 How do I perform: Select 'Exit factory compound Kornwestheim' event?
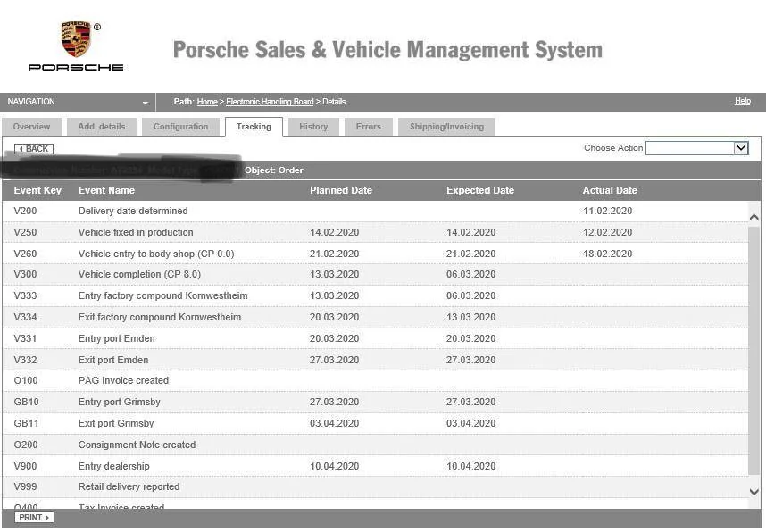[160, 318]
